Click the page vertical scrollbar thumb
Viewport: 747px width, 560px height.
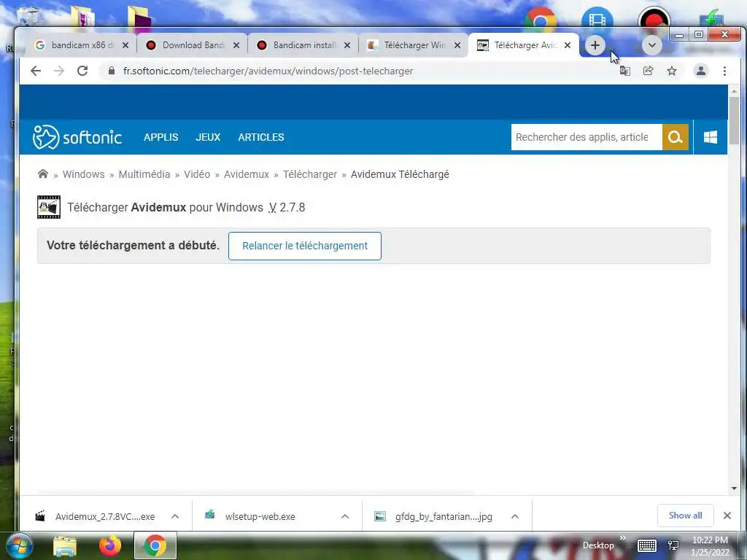click(734, 120)
